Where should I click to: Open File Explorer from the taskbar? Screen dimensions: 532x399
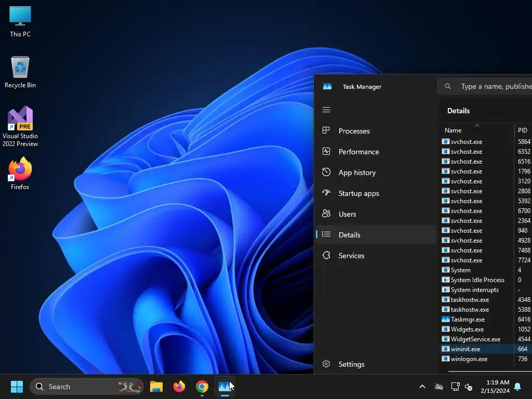[x=156, y=387]
